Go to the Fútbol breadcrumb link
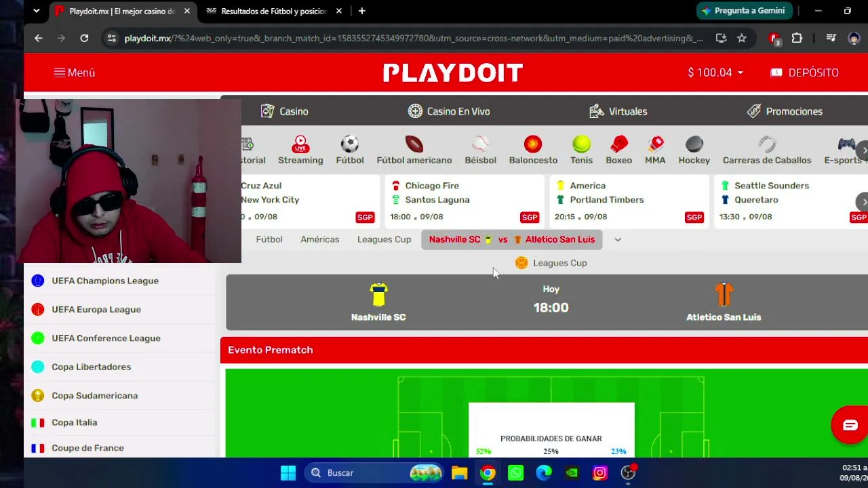 [x=269, y=239]
